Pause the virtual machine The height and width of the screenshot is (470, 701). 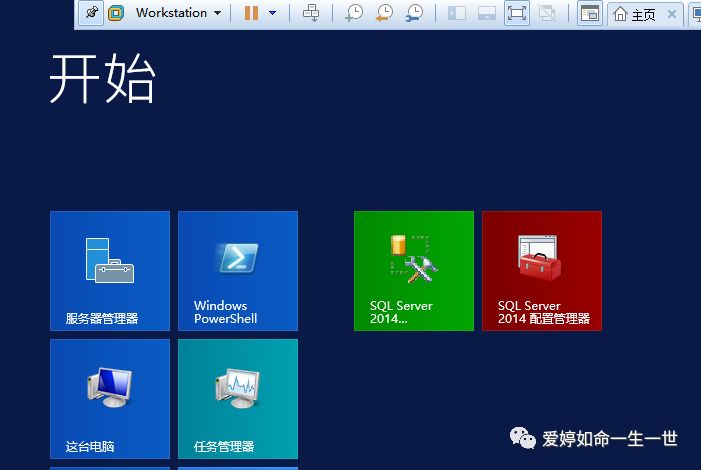click(251, 13)
